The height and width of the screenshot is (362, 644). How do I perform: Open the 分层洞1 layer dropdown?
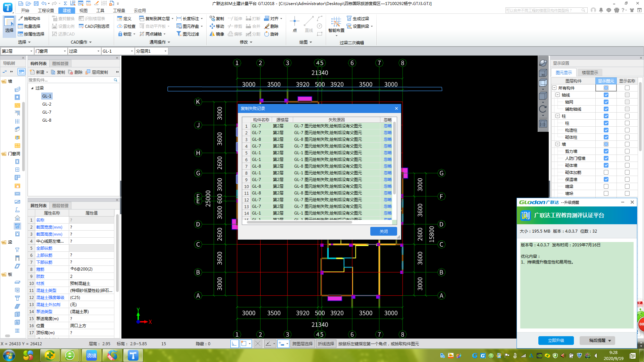[151, 51]
